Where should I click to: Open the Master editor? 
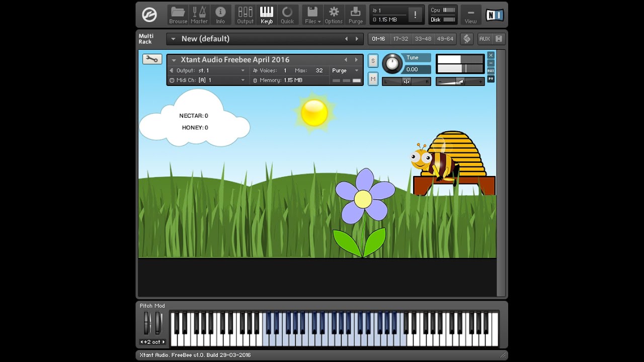pos(199,15)
